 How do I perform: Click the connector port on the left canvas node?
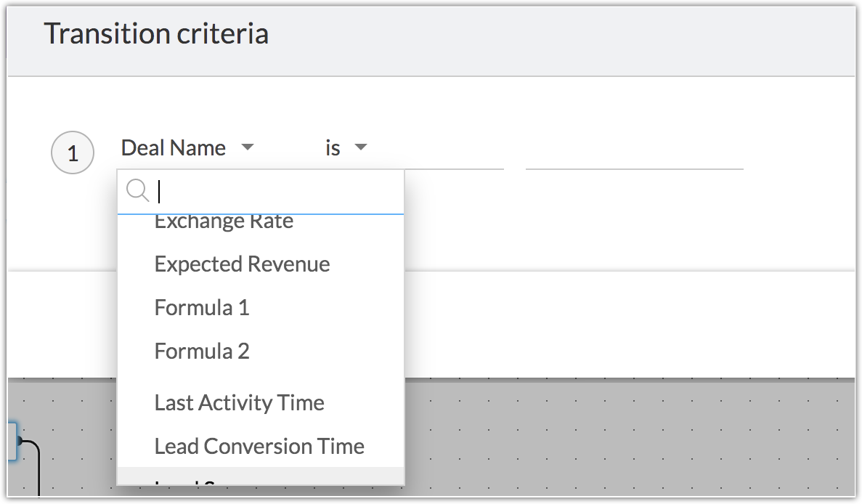click(x=20, y=439)
